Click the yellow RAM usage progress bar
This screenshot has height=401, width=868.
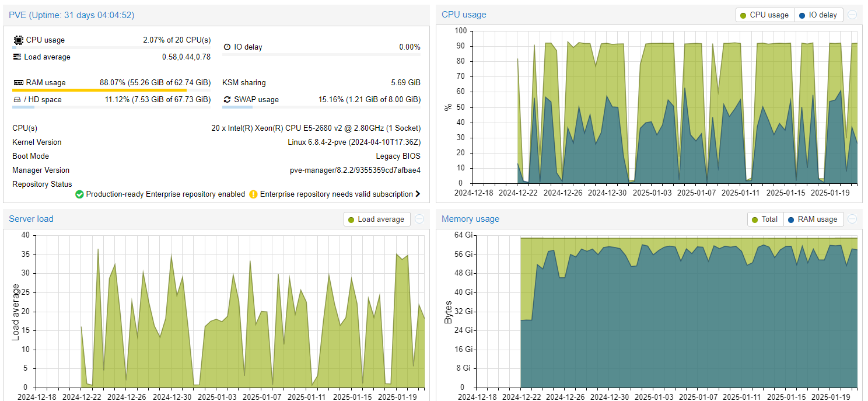click(x=99, y=90)
